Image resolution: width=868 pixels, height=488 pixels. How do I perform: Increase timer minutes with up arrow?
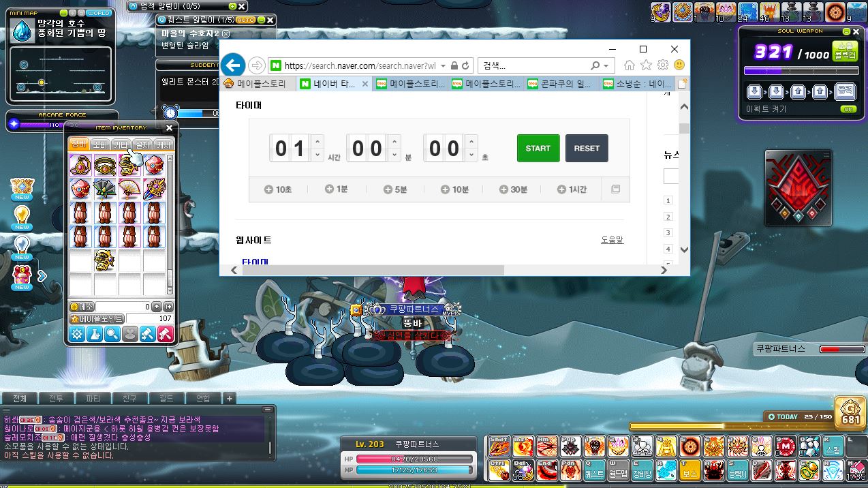click(394, 141)
